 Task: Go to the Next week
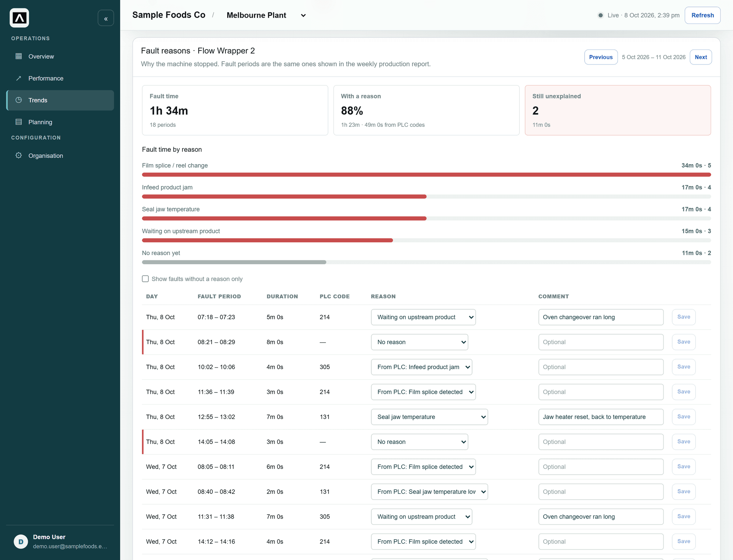(x=701, y=57)
